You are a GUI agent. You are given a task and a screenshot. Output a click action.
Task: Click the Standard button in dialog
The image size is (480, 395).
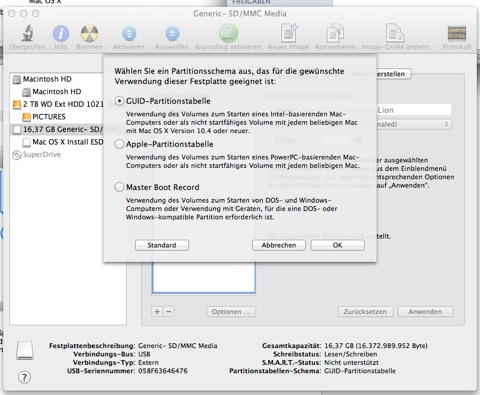pos(162,245)
